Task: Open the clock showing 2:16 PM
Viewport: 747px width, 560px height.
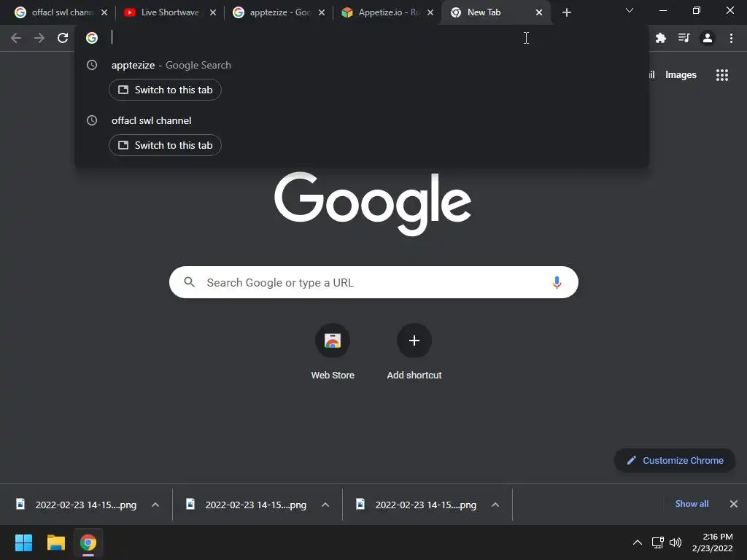Action: (x=712, y=542)
